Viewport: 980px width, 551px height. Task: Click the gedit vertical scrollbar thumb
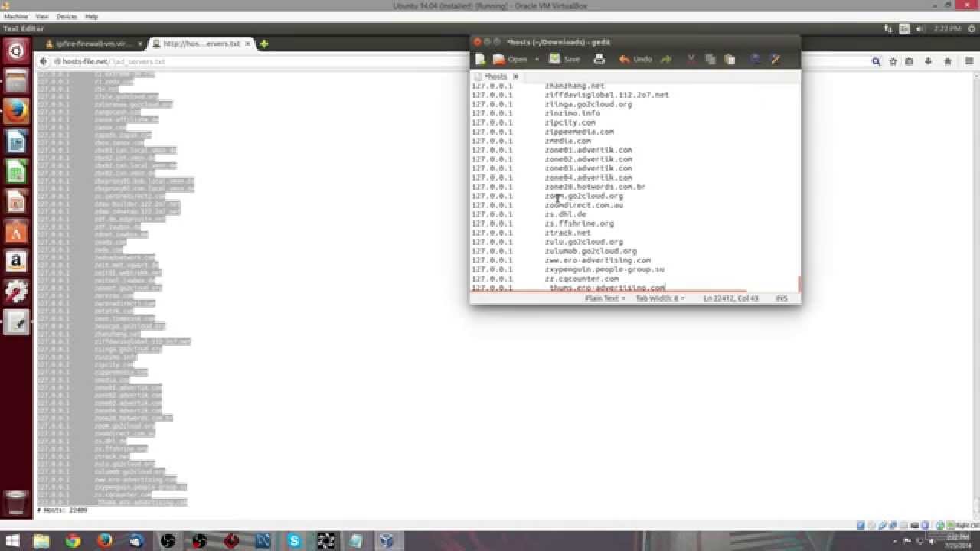pyautogui.click(x=799, y=284)
